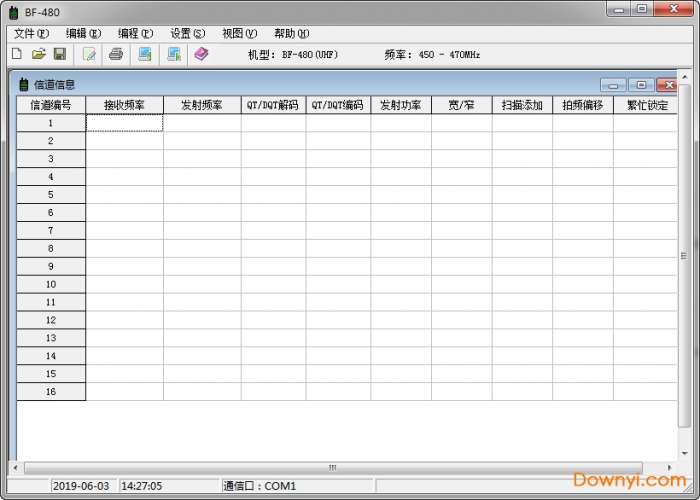Click the 2019-06-03 date in status bar

coord(81,486)
